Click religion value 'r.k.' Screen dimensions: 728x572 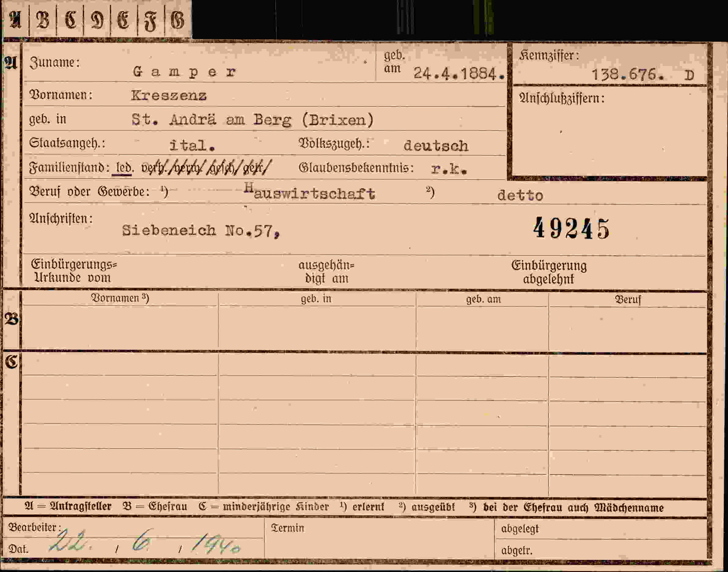pyautogui.click(x=449, y=170)
